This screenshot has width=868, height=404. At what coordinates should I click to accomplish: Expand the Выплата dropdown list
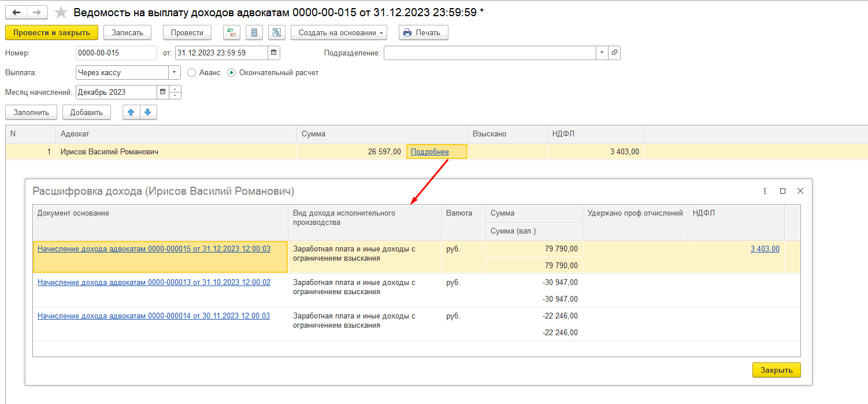click(x=175, y=73)
